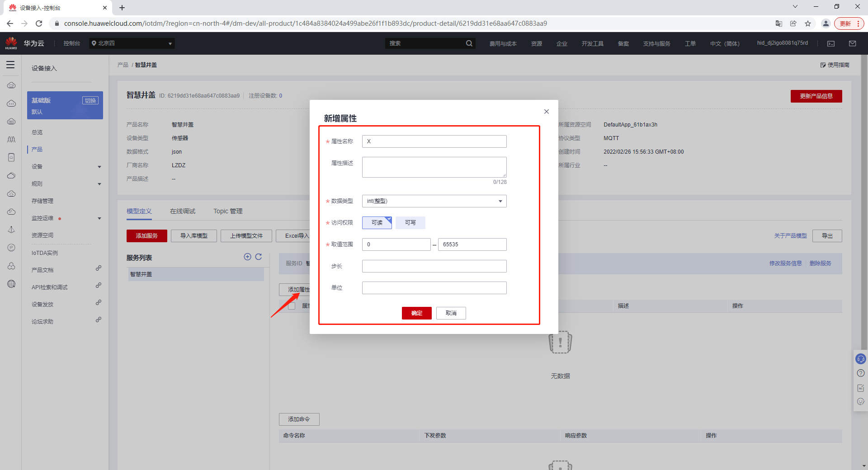Click the 单位 input field
The width and height of the screenshot is (868, 470).
434,288
